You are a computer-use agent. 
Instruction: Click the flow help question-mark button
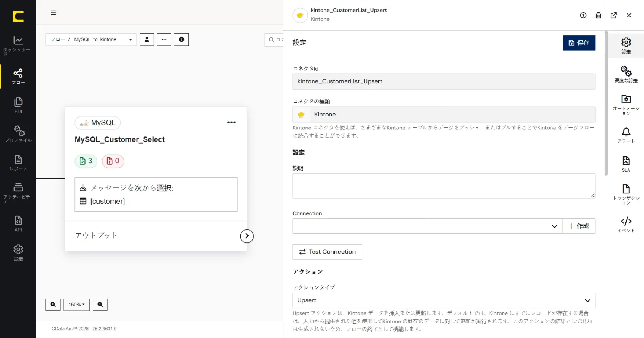(x=182, y=39)
